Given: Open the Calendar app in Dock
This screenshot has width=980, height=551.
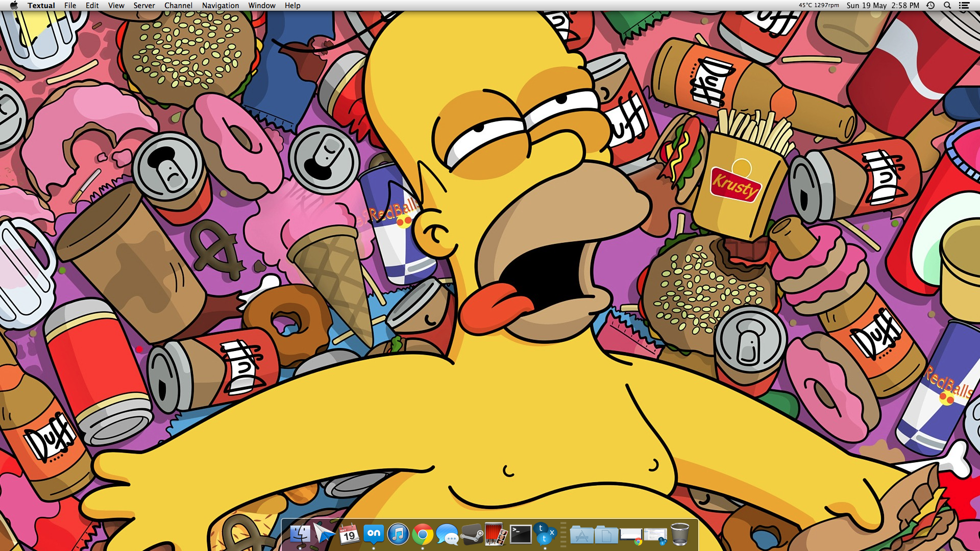Looking at the screenshot, I should 349,534.
